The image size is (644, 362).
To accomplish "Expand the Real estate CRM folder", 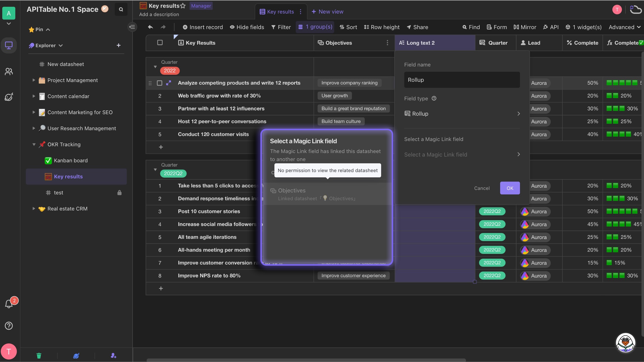I will coord(34,208).
